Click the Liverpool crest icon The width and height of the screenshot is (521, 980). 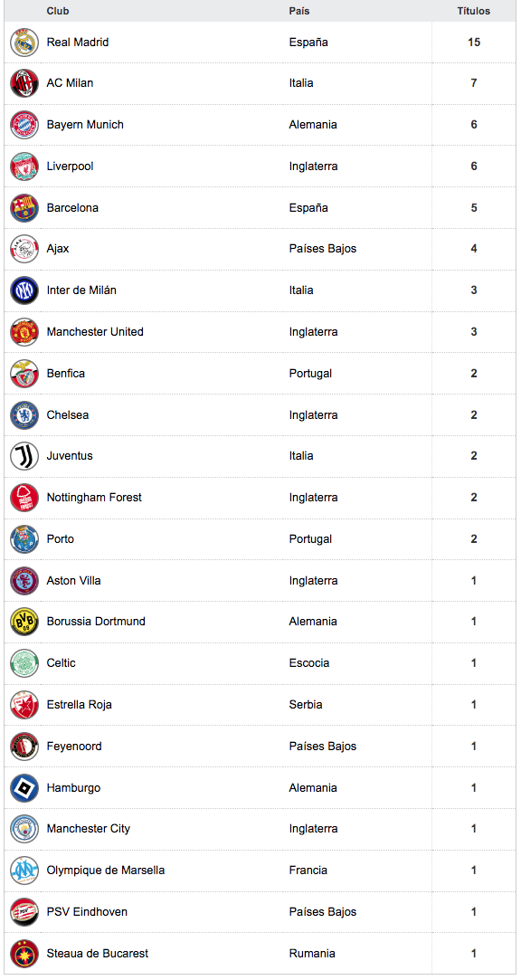click(x=24, y=167)
